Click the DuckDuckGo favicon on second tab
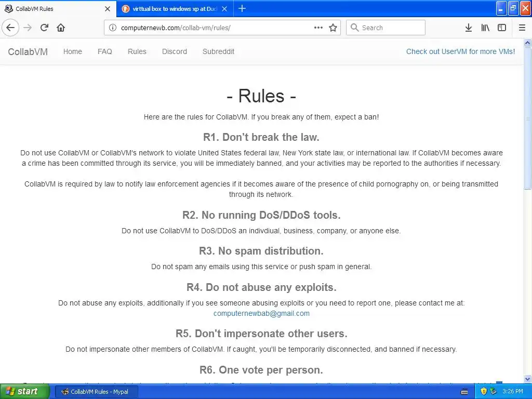The width and height of the screenshot is (532, 399). (x=126, y=9)
